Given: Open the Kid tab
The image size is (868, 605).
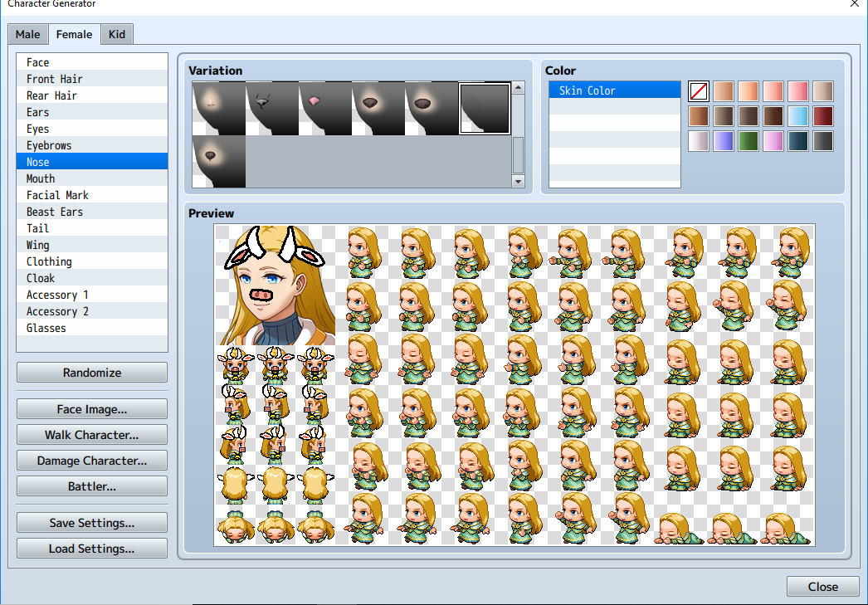Looking at the screenshot, I should coord(117,34).
